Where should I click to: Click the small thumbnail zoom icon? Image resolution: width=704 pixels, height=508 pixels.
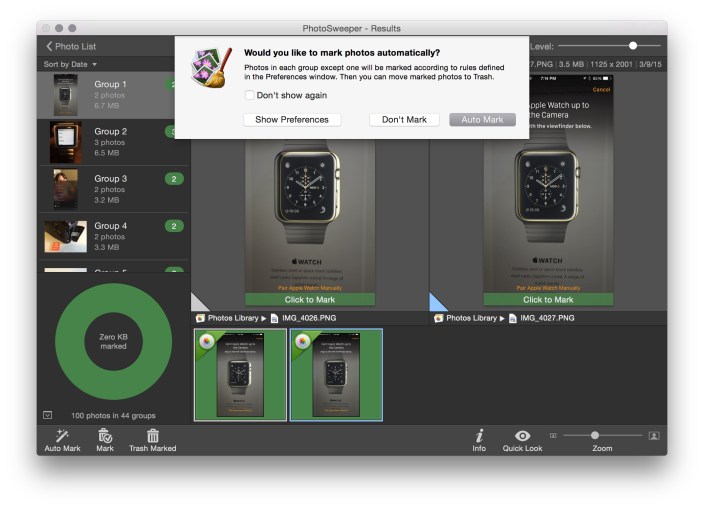pyautogui.click(x=553, y=435)
